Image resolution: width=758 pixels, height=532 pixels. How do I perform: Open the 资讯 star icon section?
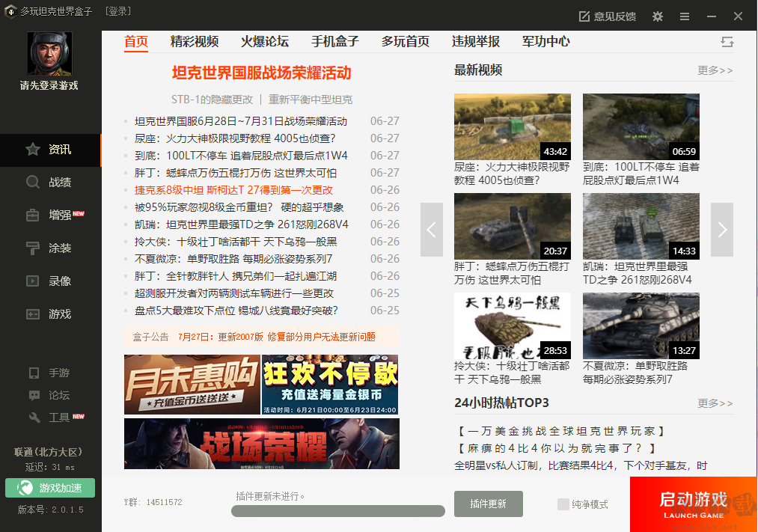(x=50, y=150)
